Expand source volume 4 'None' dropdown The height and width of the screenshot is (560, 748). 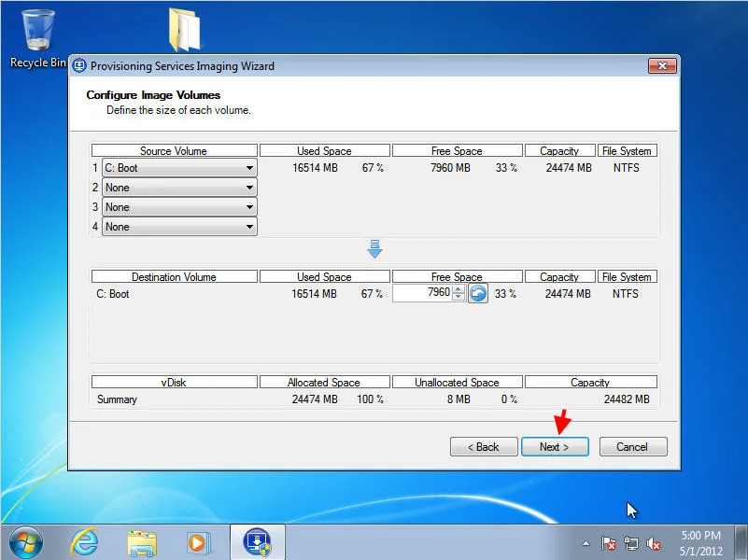(179, 227)
